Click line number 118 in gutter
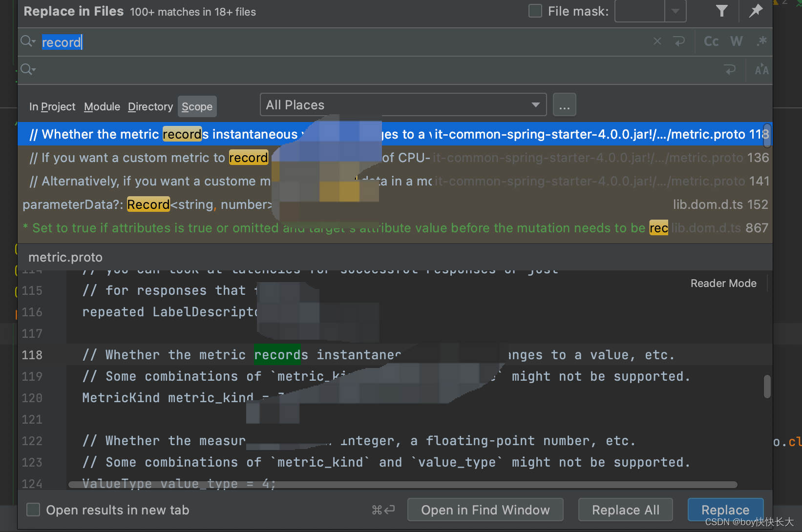The image size is (802, 532). [32, 355]
